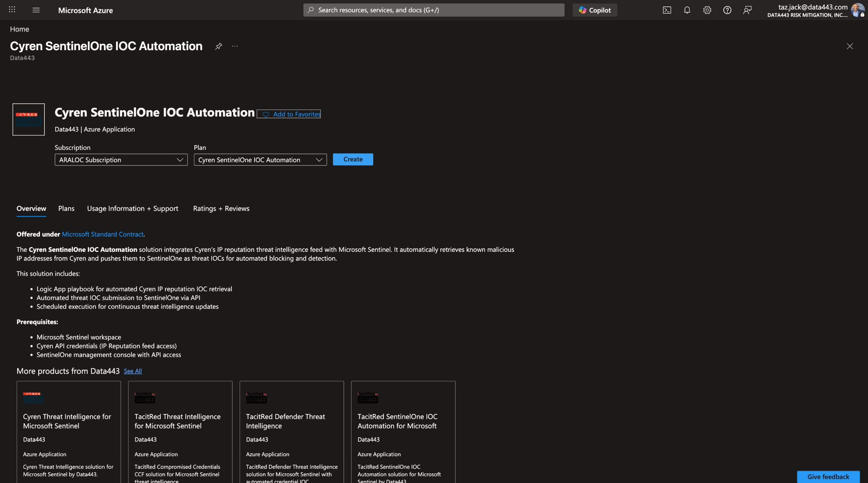Open the ellipsis more options menu
The width and height of the screenshot is (868, 483).
235,46
